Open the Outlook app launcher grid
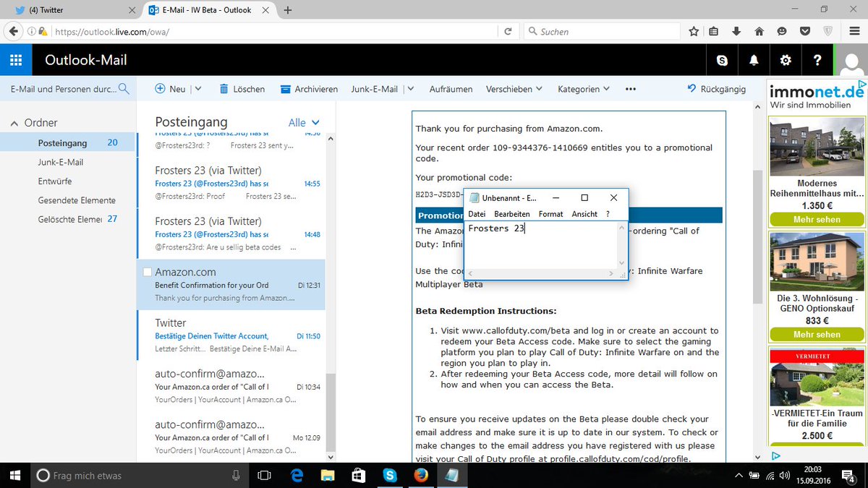Viewport: 868px width, 488px height. coord(16,60)
